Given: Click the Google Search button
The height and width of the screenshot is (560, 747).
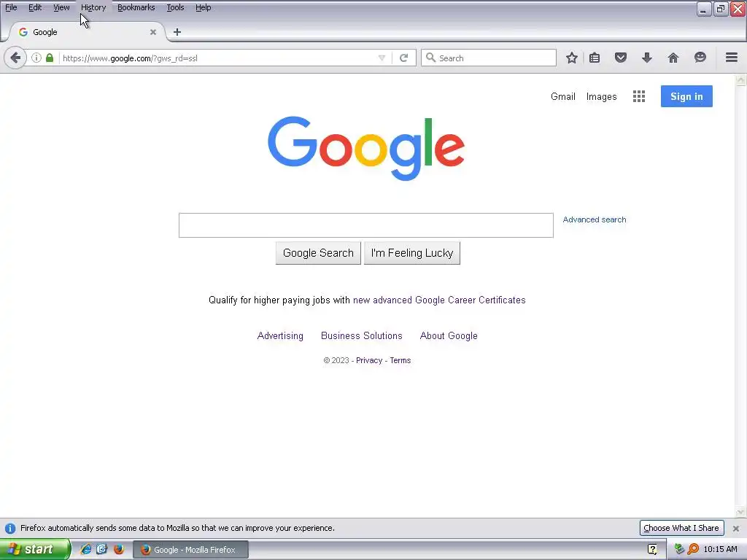Looking at the screenshot, I should pyautogui.click(x=318, y=253).
